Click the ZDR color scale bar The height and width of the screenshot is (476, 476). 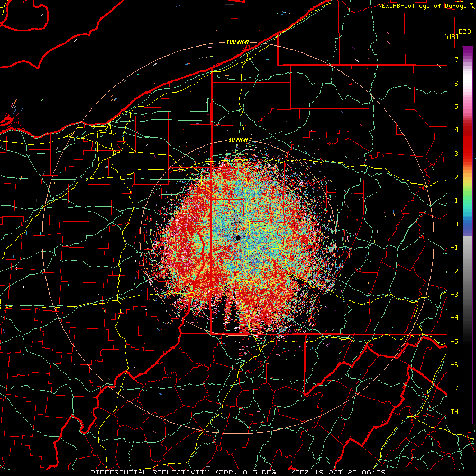coord(467,235)
